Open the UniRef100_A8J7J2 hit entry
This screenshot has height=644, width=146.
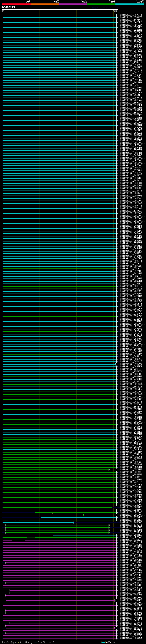click(x=131, y=15)
